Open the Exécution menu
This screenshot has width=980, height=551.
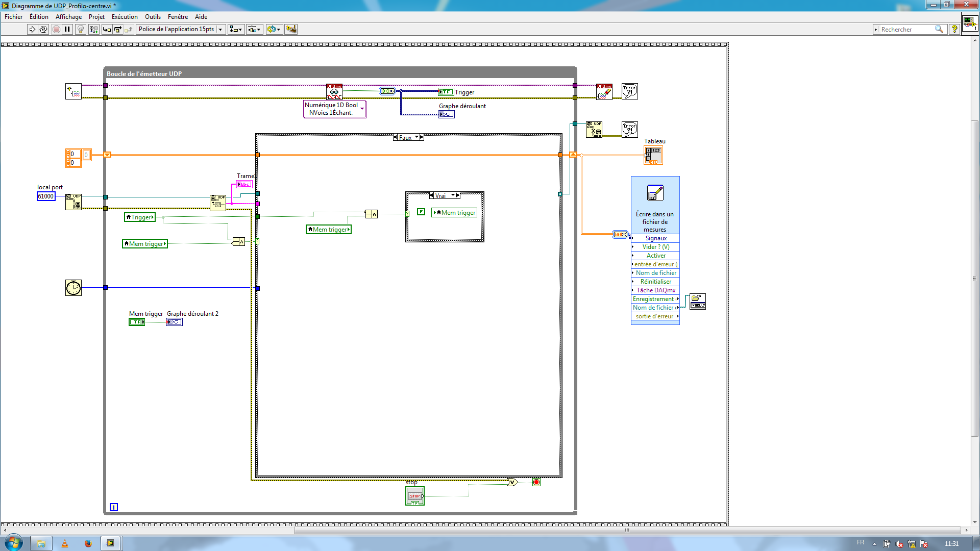coord(125,17)
